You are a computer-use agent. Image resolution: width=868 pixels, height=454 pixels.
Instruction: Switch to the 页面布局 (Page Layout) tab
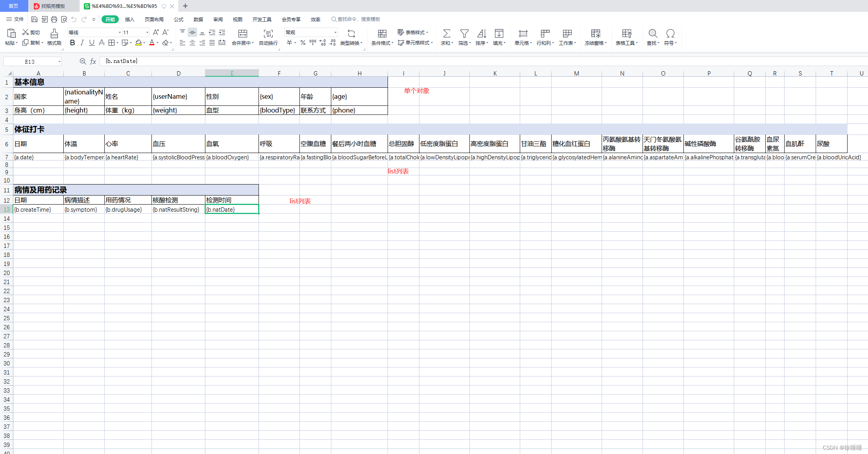point(154,19)
